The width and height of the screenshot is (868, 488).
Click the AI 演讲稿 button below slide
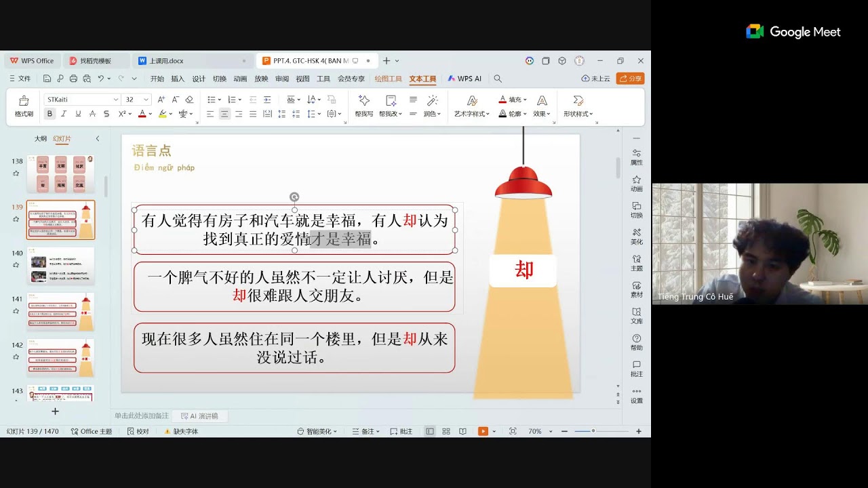(199, 416)
